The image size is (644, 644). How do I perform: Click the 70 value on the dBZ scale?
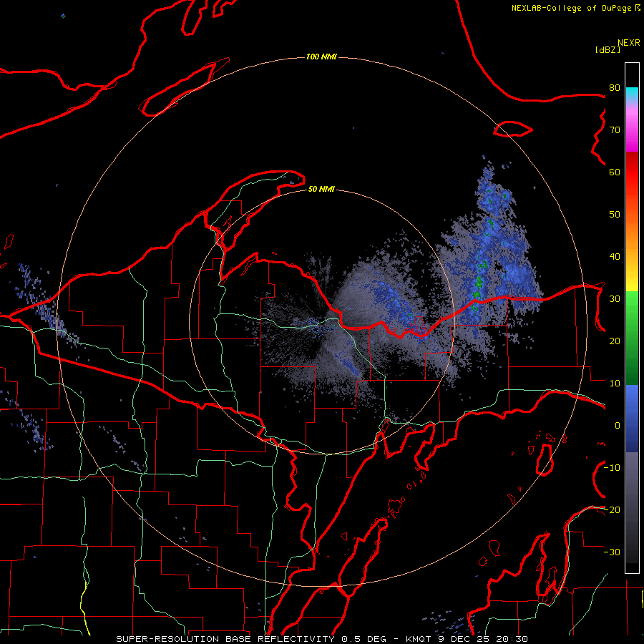[615, 130]
